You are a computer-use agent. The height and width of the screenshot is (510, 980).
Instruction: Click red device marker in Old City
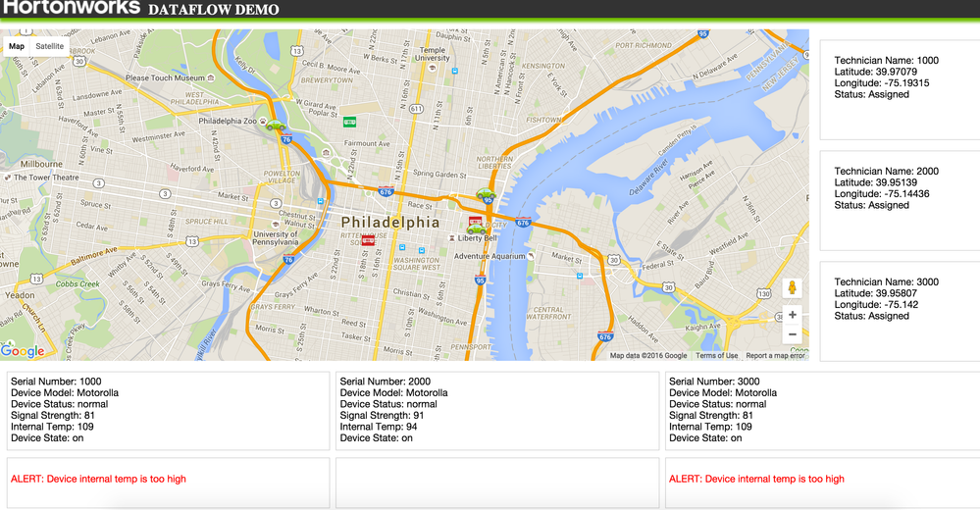click(x=475, y=221)
